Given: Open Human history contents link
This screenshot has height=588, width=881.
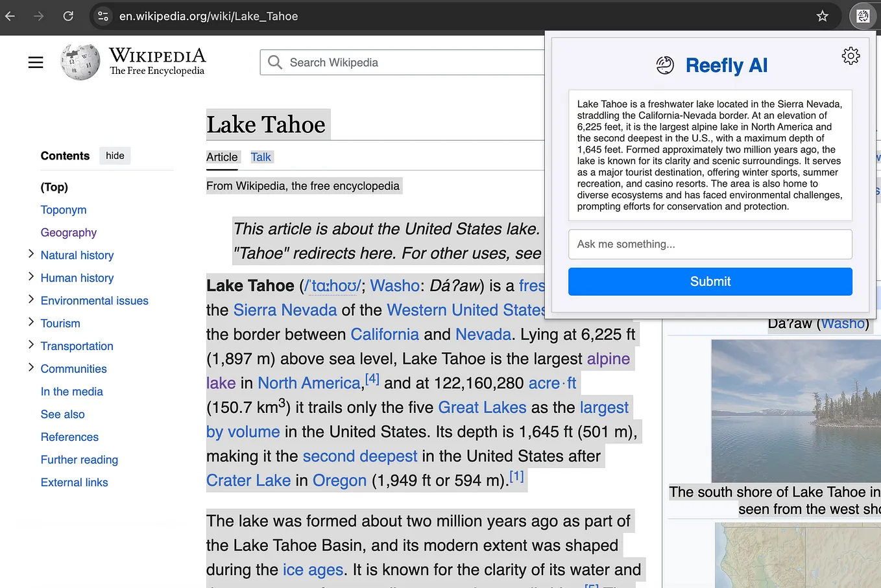Looking at the screenshot, I should tap(77, 278).
